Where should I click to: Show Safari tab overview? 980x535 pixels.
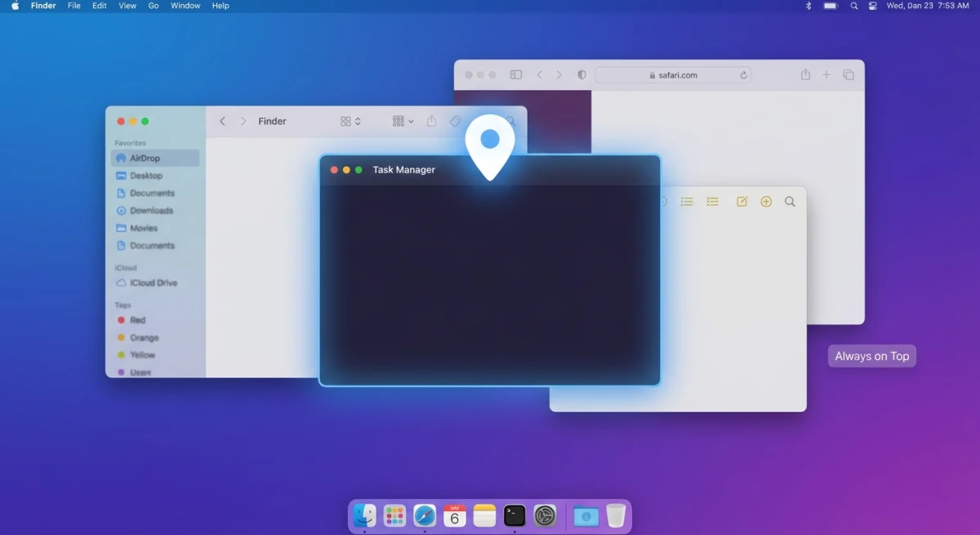click(x=849, y=74)
